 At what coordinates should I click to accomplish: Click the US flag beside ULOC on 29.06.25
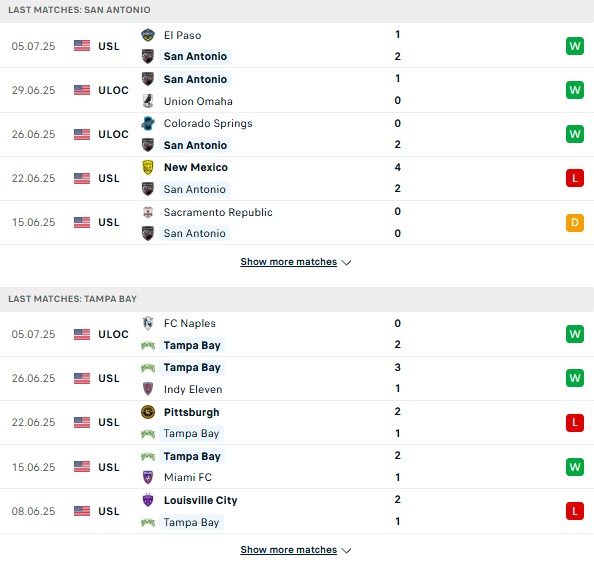tap(82, 90)
